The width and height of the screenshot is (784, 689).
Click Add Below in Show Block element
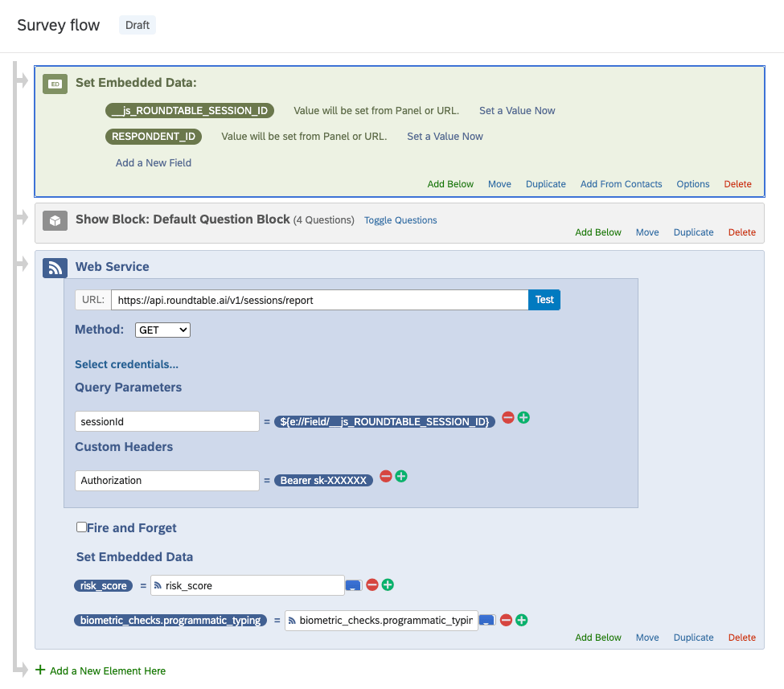598,232
